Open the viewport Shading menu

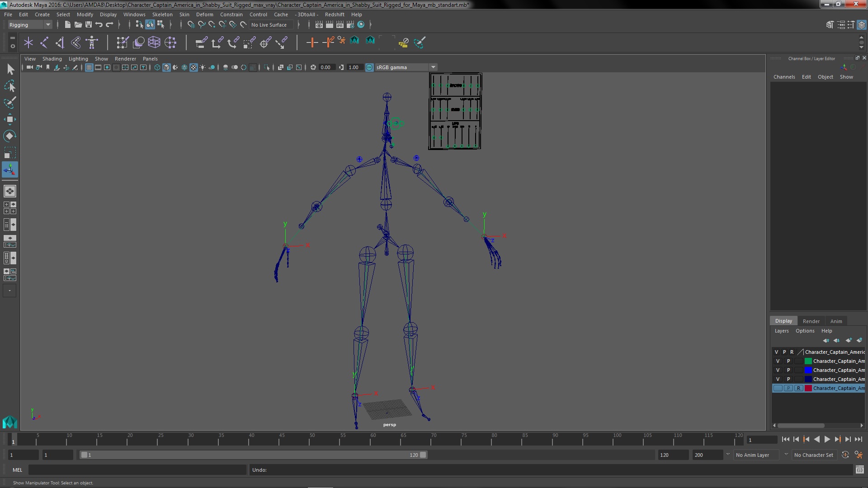[52, 59]
